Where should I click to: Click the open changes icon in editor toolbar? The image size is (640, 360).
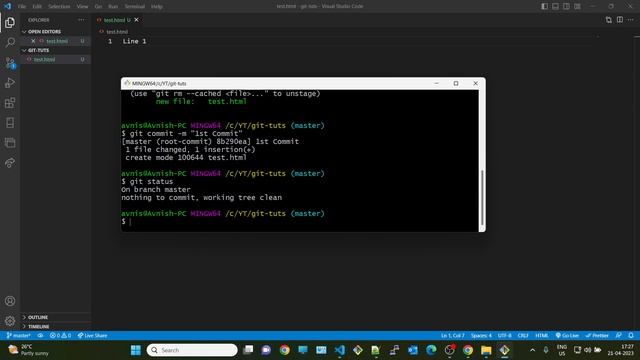pos(609,20)
